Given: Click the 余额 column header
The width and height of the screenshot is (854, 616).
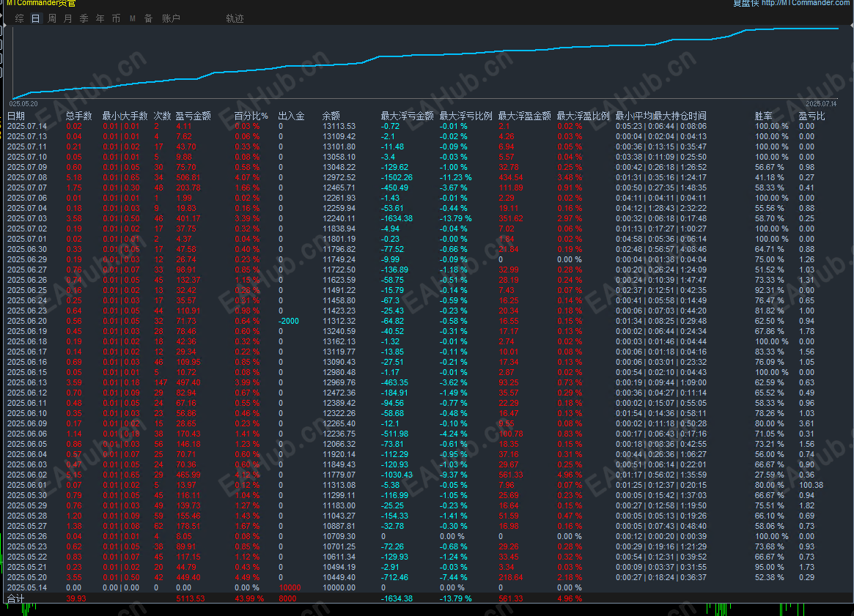Looking at the screenshot, I should [x=331, y=116].
